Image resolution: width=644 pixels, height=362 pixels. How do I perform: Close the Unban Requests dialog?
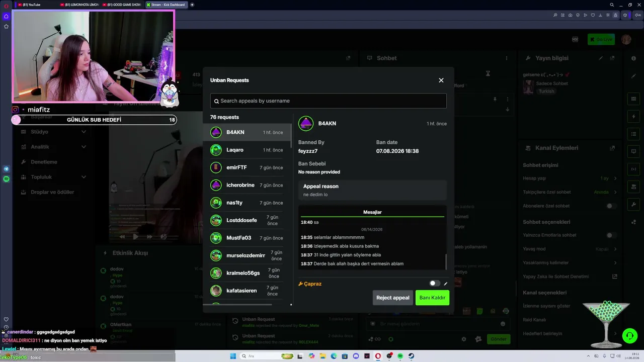pyautogui.click(x=441, y=80)
